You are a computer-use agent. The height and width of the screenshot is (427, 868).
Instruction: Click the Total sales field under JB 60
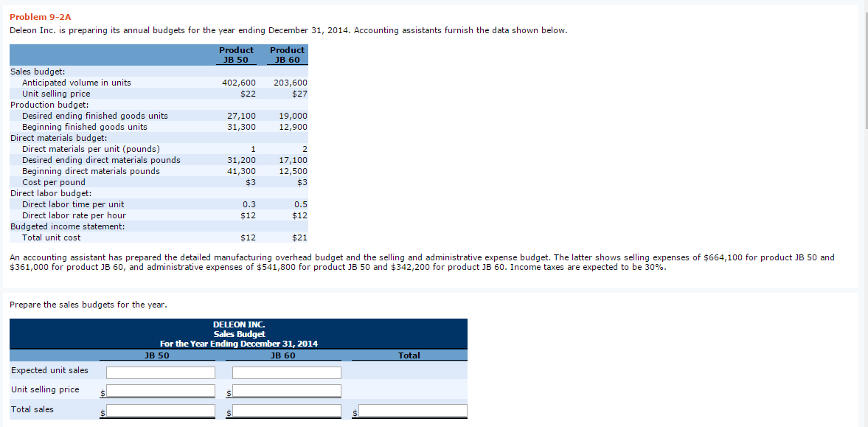[288, 410]
